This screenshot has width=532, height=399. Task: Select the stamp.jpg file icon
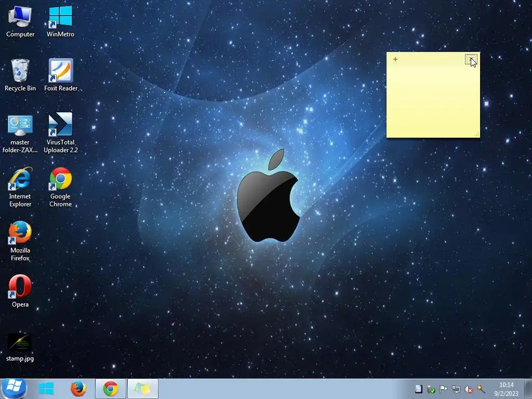pos(20,348)
